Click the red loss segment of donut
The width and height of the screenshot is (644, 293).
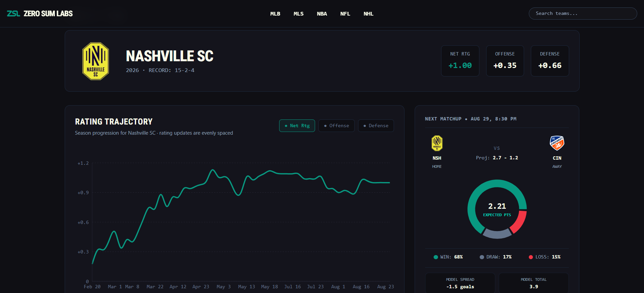519,222
